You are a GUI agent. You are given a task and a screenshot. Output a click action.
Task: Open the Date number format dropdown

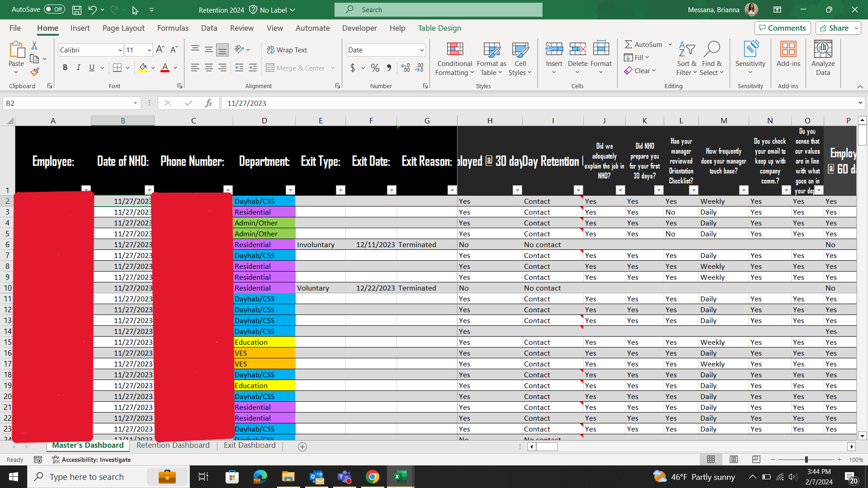422,50
